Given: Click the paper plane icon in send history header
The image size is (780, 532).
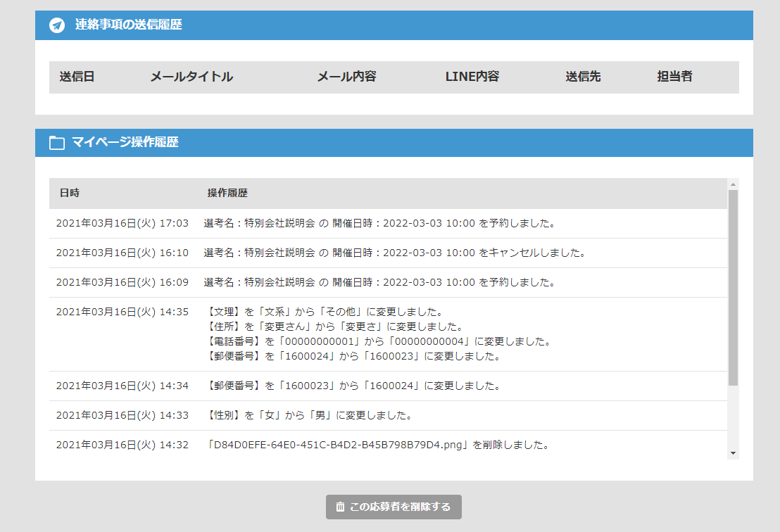Looking at the screenshot, I should click(x=57, y=25).
